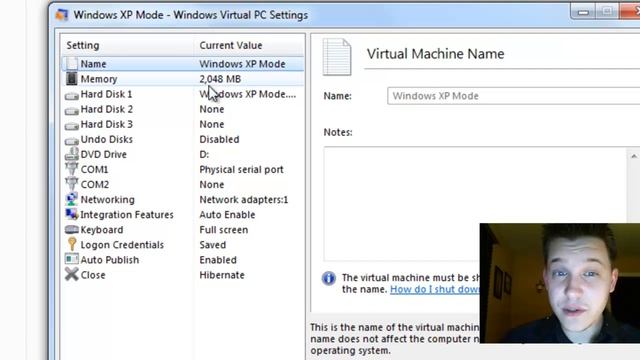
Task: Click the Hard Disk 1 drive icon
Action: click(x=72, y=96)
